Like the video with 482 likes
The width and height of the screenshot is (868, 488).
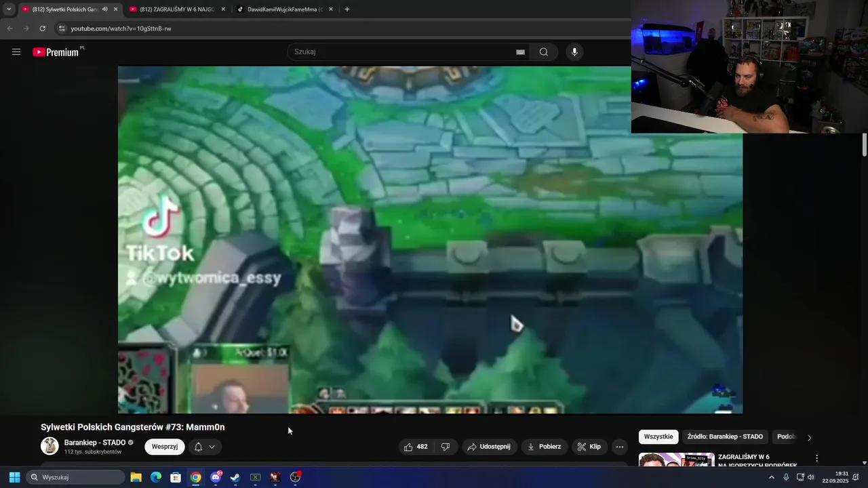(416, 447)
